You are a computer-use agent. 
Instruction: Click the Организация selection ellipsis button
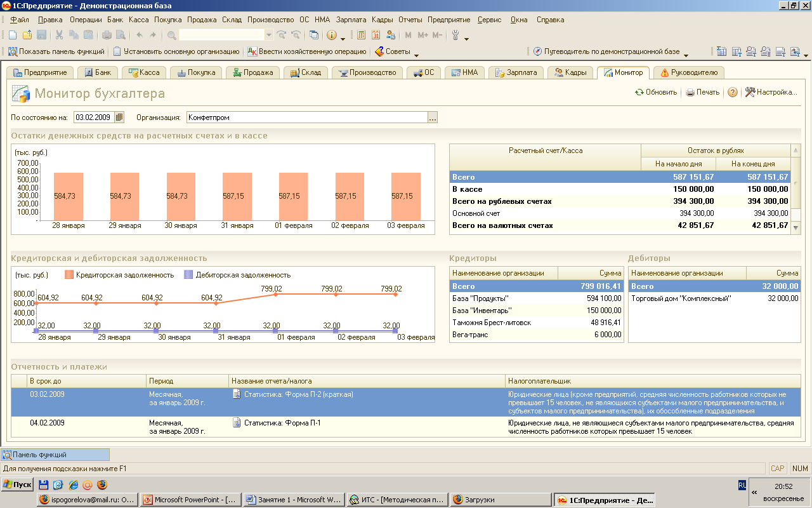tap(433, 117)
